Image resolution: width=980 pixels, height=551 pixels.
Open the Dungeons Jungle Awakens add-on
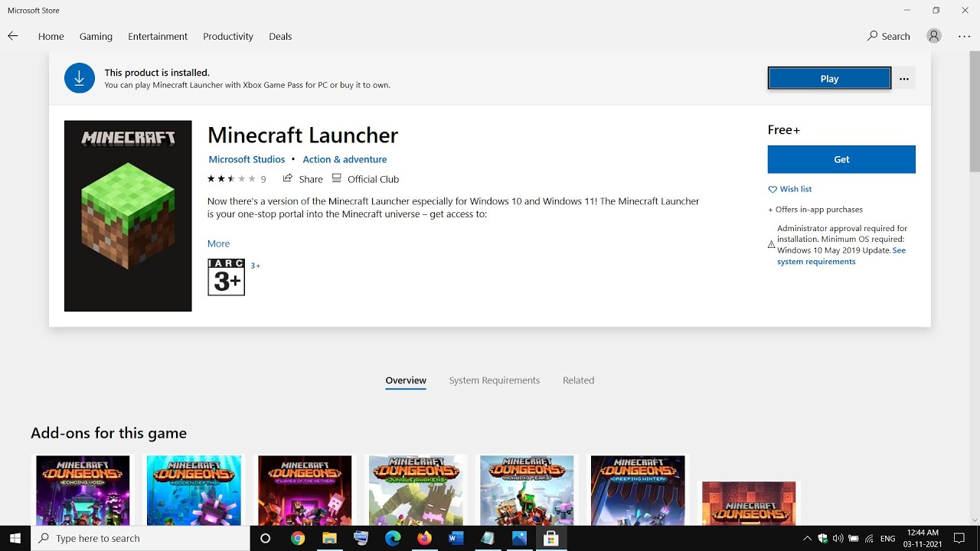point(416,490)
